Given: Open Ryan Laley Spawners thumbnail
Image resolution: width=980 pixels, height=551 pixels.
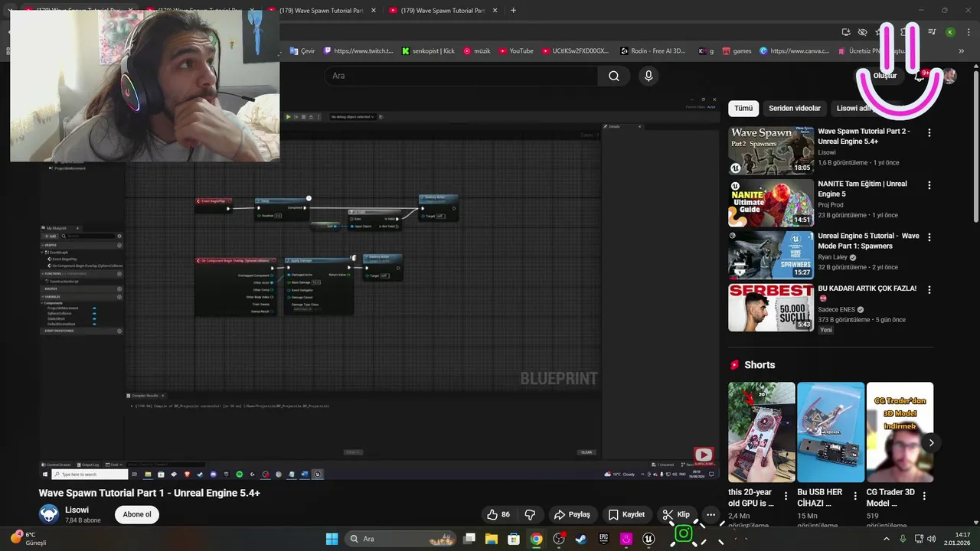Looking at the screenshot, I should tap(771, 255).
